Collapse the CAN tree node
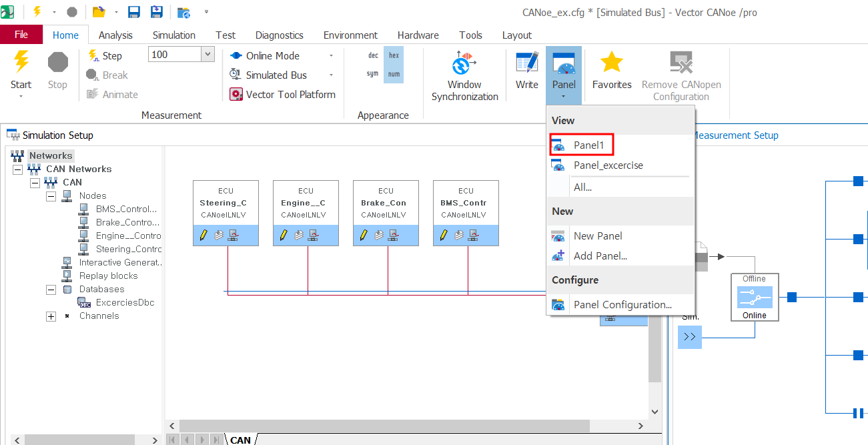Screen dimensions: 868x445 pos(35,183)
